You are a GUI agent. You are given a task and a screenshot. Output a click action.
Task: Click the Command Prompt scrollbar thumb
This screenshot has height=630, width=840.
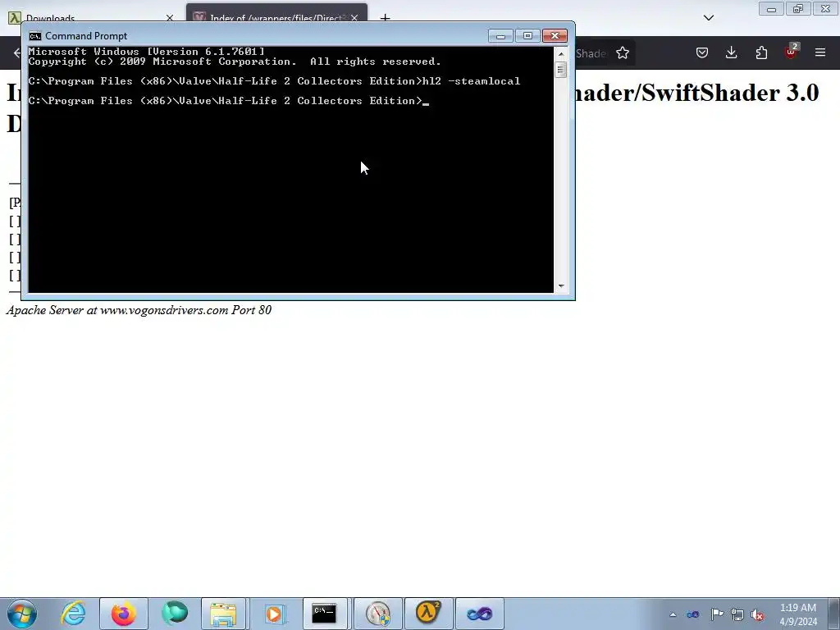pyautogui.click(x=561, y=70)
